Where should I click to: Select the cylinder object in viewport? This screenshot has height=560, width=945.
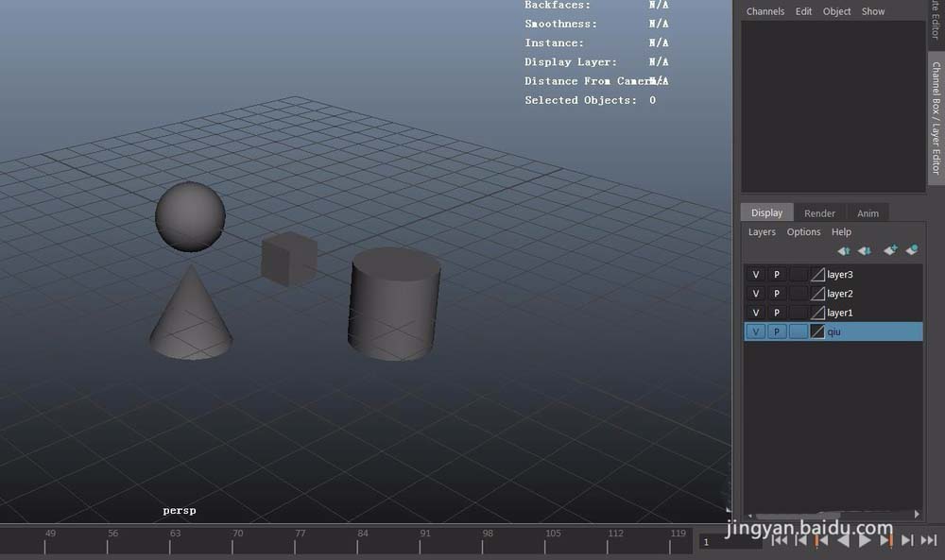click(394, 304)
